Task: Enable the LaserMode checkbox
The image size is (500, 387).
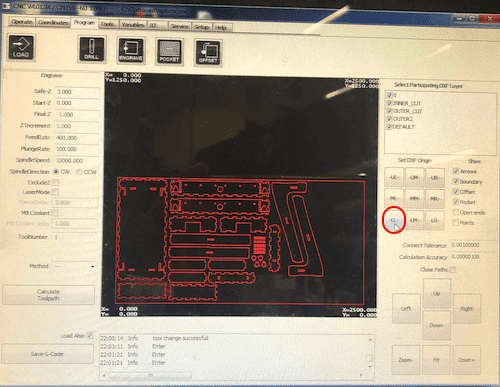Action: [x=55, y=192]
